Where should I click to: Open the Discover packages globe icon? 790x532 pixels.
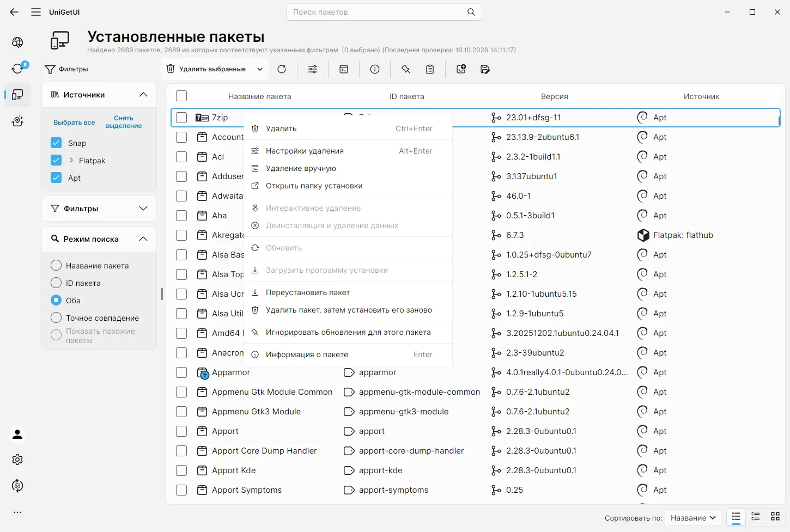(17, 42)
